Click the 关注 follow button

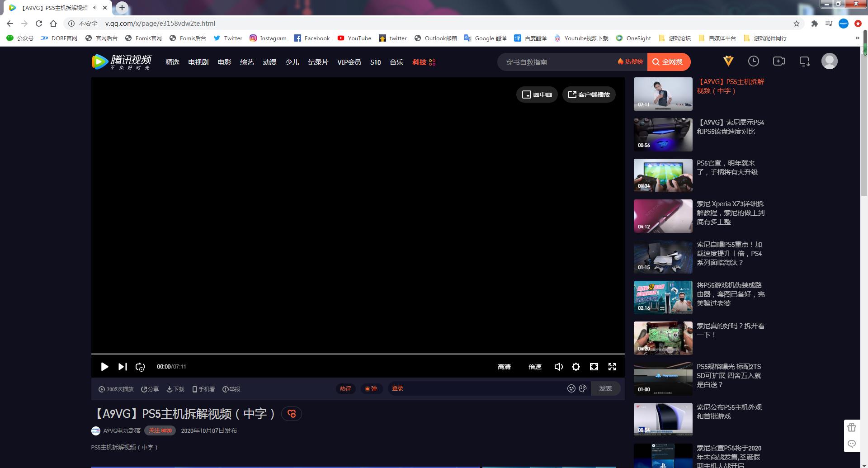[160, 430]
